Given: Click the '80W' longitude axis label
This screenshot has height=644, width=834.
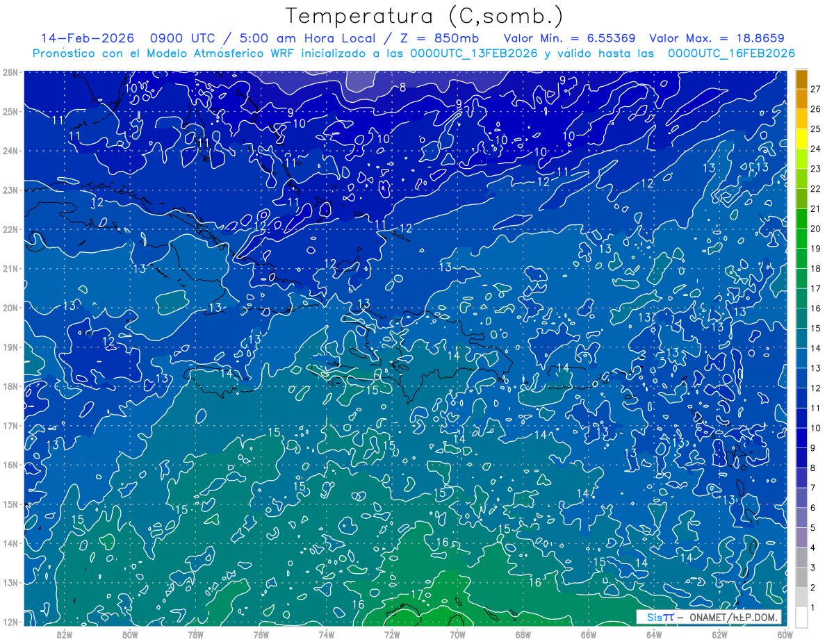Looking at the screenshot, I should click(129, 634).
